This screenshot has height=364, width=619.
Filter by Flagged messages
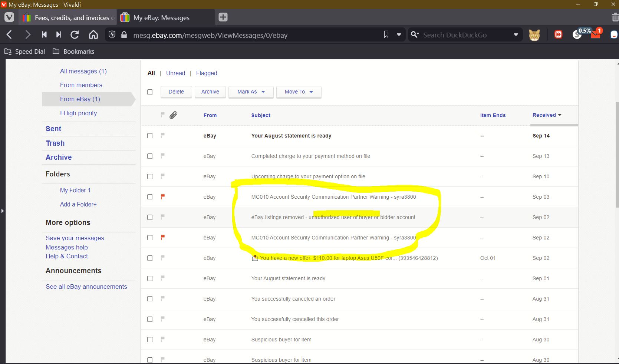(x=207, y=73)
